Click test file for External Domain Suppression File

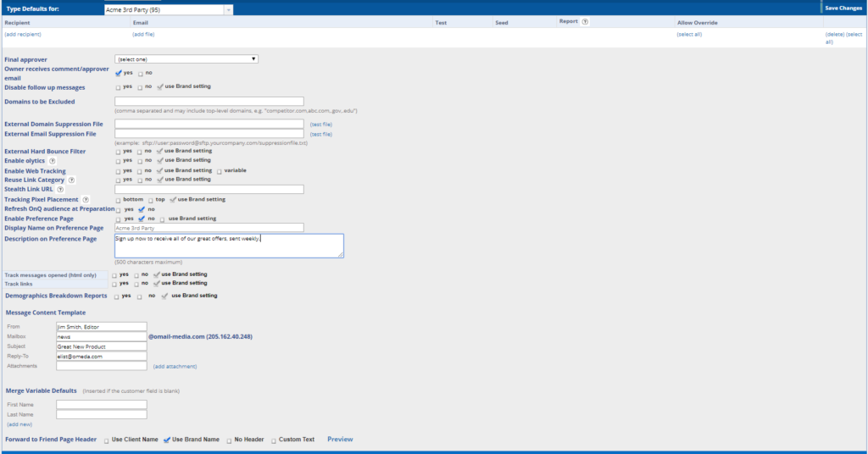click(321, 125)
